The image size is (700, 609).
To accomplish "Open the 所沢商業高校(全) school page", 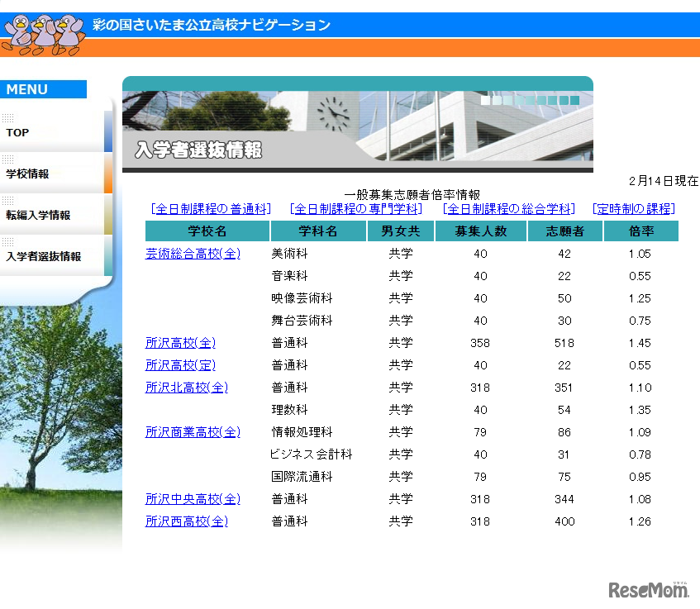I will pos(193,432).
